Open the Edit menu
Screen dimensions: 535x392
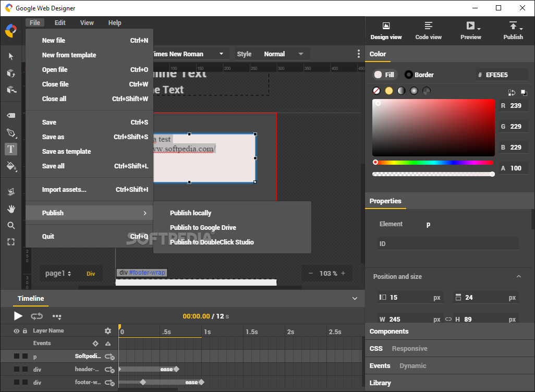click(60, 22)
